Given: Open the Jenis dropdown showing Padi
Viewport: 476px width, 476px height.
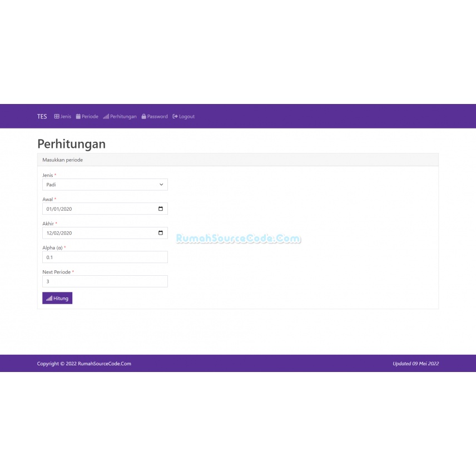Looking at the screenshot, I should [x=105, y=185].
